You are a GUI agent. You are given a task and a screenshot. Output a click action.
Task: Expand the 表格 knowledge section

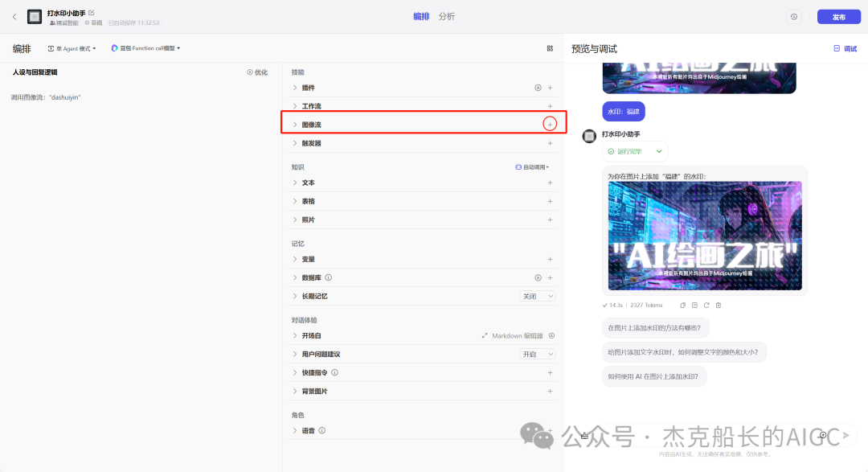294,201
